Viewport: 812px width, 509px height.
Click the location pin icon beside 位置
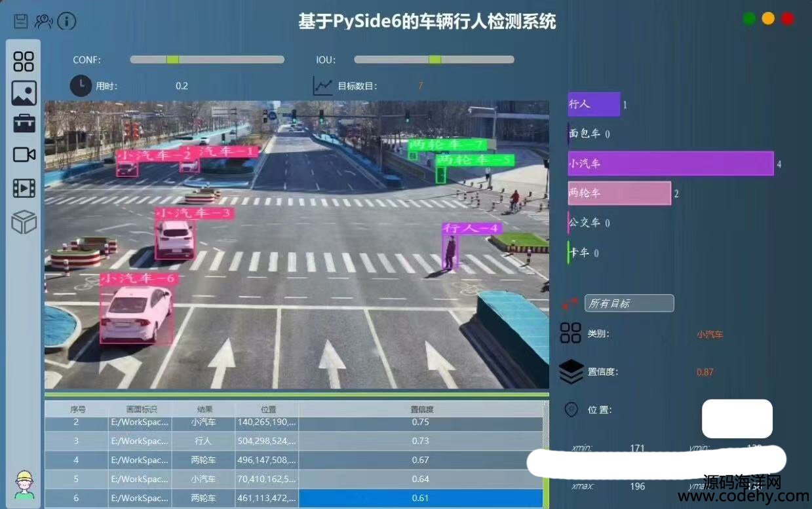coord(571,409)
